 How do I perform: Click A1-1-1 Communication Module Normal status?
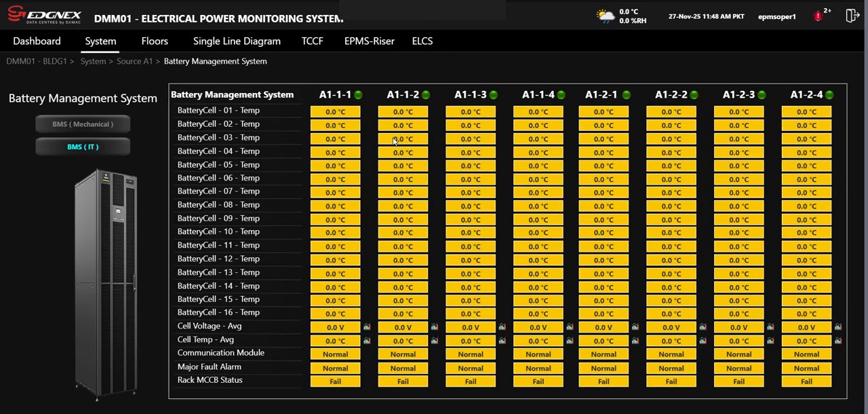tap(335, 354)
